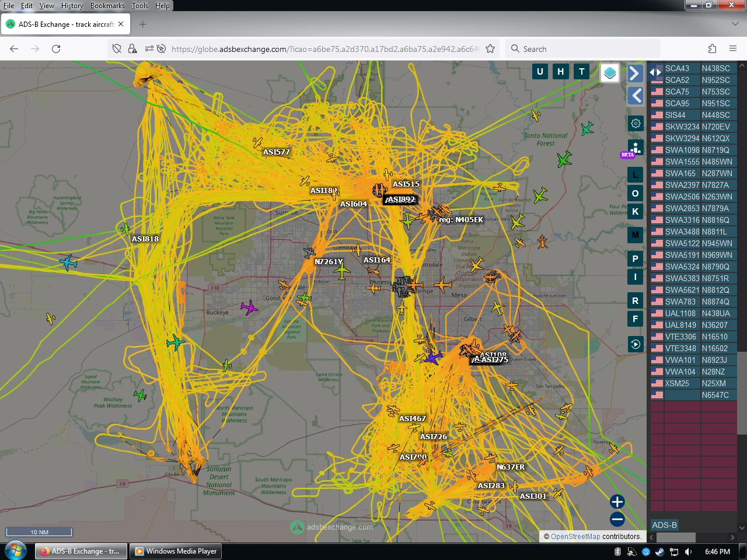747x560 pixels.
Task: Select the SCA43 aircraft row
Action: click(694, 68)
